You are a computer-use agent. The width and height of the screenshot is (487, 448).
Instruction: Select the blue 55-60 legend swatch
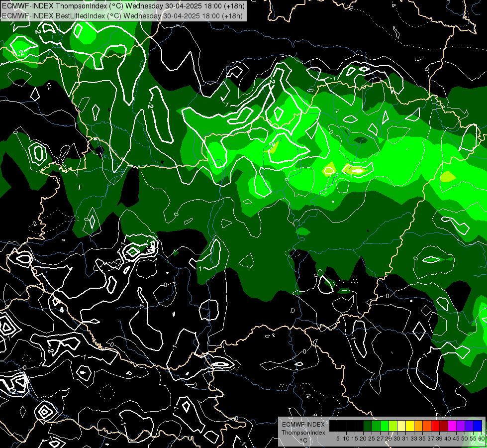(x=478, y=426)
